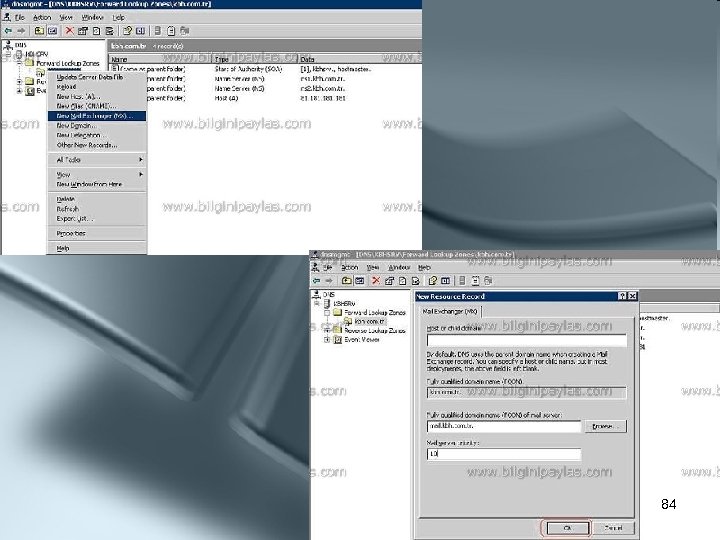The height and width of the screenshot is (540, 720).
Task: Click Host or child domain input field
Action: (527, 340)
